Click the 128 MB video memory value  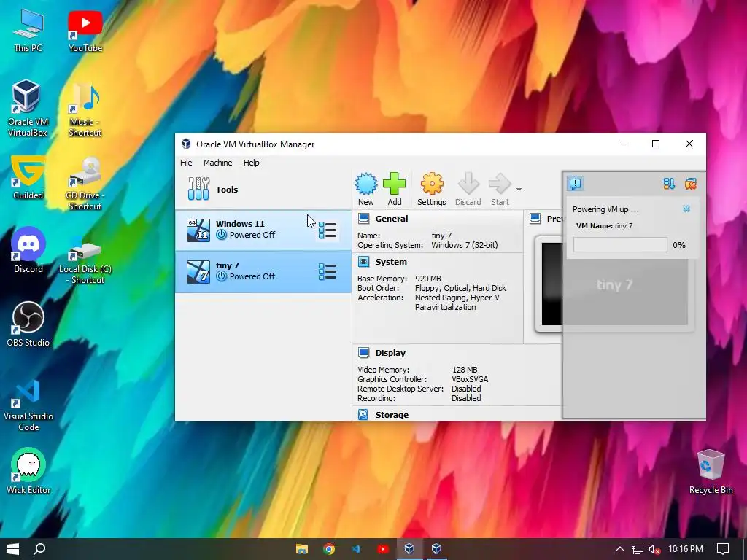465,370
